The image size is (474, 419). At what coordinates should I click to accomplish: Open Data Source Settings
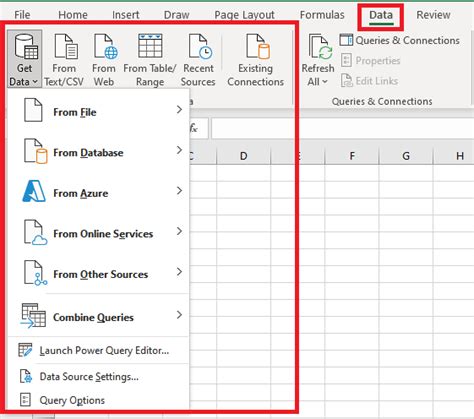99,377
